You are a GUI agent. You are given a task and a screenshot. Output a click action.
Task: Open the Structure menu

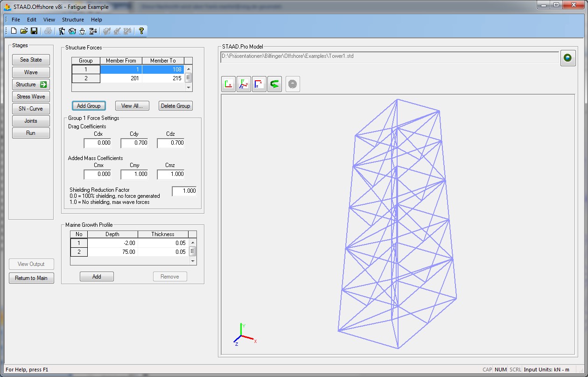coord(73,20)
